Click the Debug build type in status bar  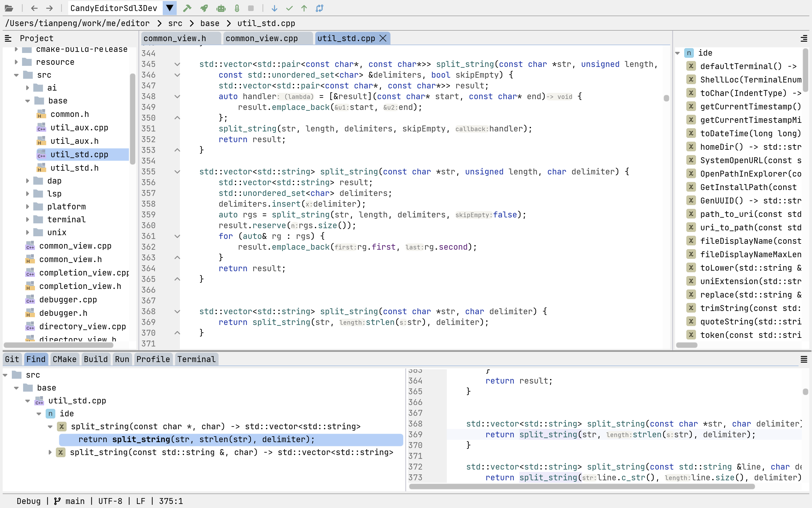pyautogui.click(x=28, y=501)
